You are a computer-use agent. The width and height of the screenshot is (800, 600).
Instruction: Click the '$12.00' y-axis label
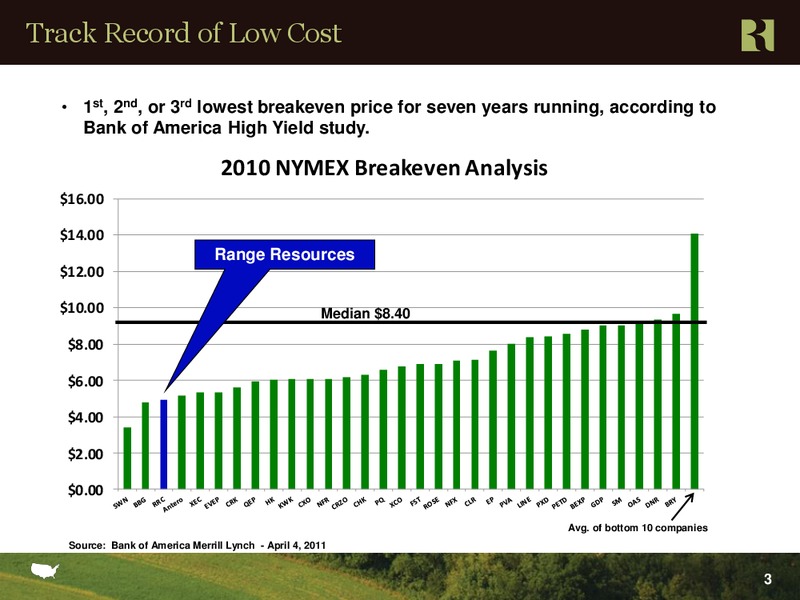pyautogui.click(x=82, y=271)
